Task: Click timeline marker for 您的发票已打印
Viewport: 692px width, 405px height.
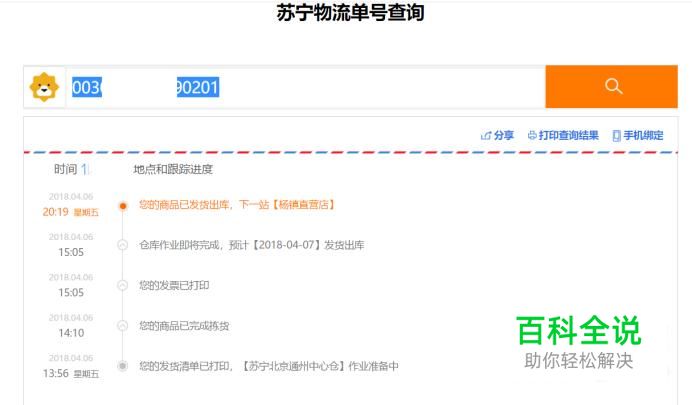Action: [123, 285]
